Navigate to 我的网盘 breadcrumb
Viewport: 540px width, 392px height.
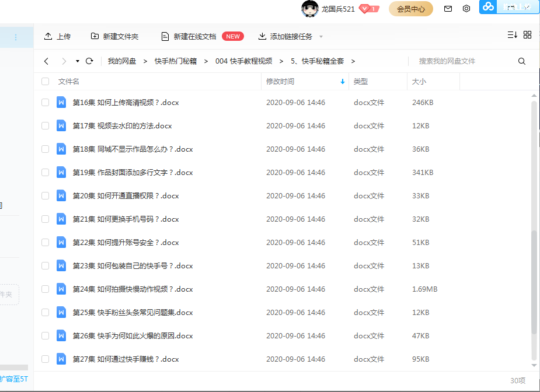(x=122, y=61)
